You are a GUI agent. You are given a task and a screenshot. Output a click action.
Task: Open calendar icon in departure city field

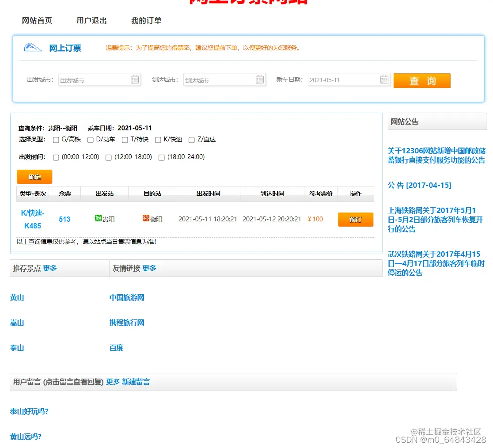pos(135,80)
